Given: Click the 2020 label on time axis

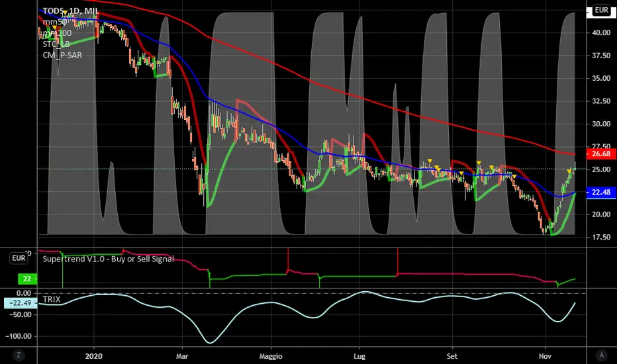Looking at the screenshot, I should pyautogui.click(x=93, y=356).
